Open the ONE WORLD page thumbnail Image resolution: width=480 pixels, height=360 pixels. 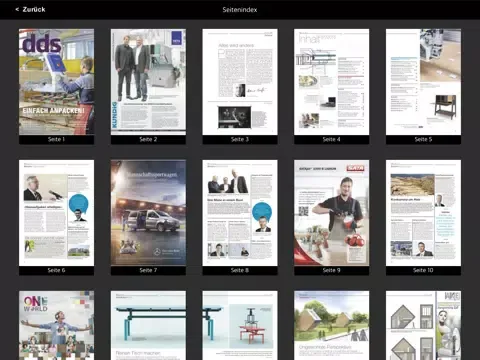tap(56, 325)
